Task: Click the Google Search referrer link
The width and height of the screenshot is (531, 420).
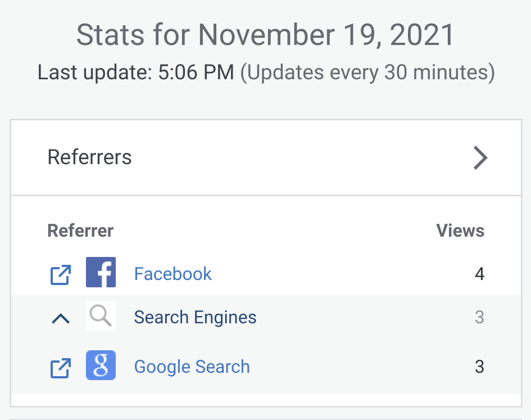Action: [x=192, y=367]
